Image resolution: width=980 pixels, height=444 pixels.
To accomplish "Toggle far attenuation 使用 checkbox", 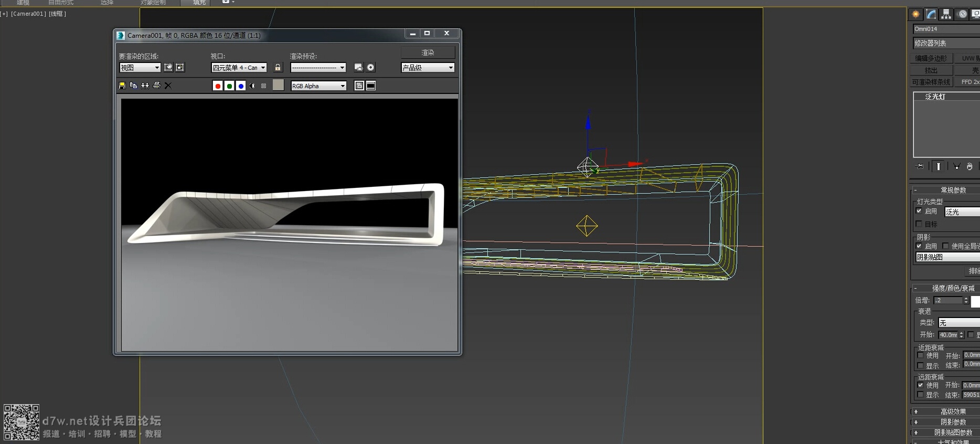I will 920,385.
